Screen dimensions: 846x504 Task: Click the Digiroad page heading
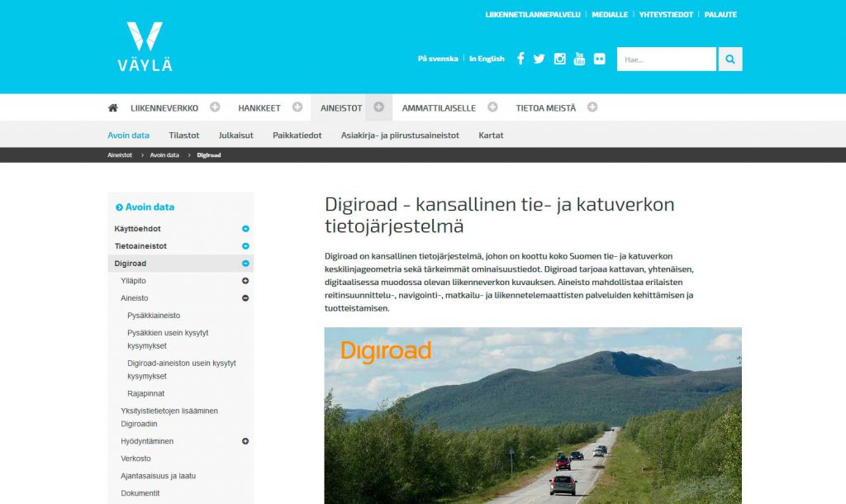[500, 215]
